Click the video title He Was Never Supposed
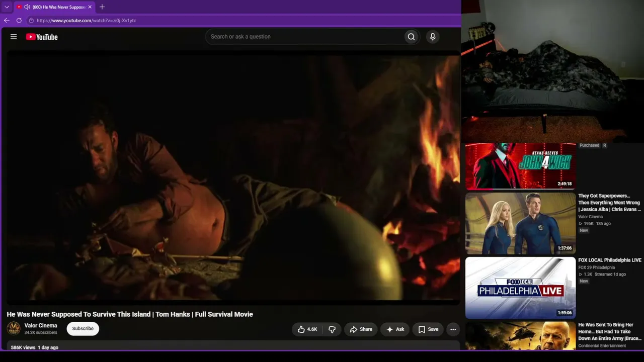The height and width of the screenshot is (362, 644). point(130,314)
